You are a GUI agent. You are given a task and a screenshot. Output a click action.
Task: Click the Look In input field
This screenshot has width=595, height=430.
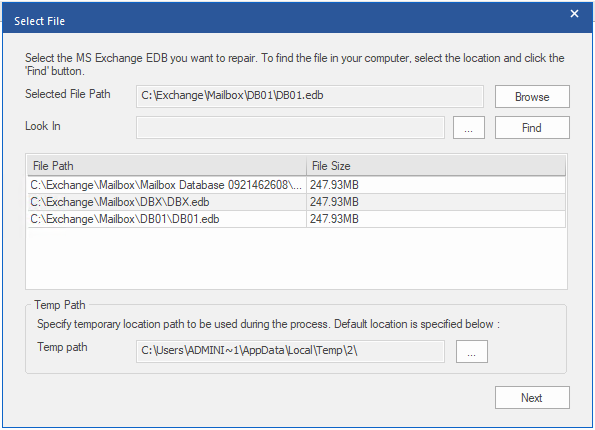pos(290,128)
